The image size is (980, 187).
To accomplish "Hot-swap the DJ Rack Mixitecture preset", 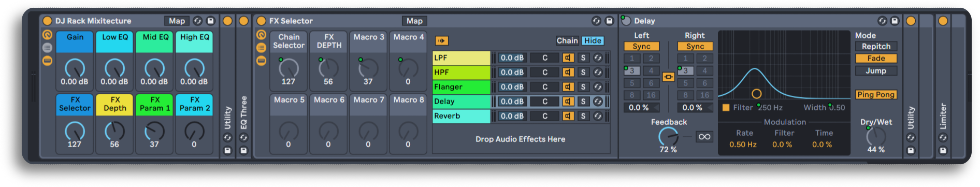I will [x=197, y=21].
